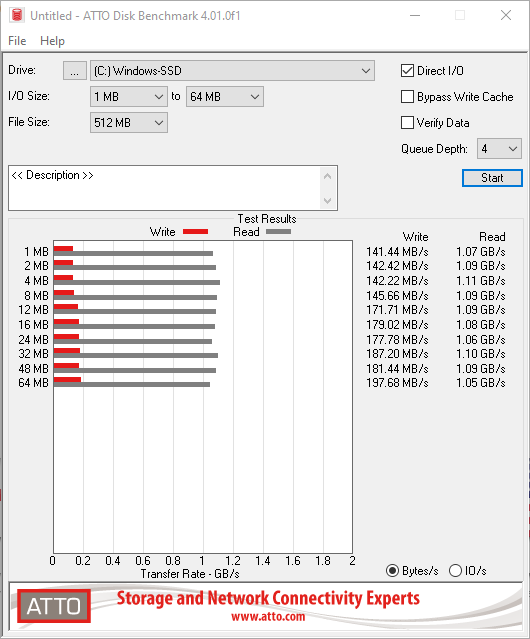Minimize the ATTO Disk Benchmark window
530x639 pixels.
[415, 15]
